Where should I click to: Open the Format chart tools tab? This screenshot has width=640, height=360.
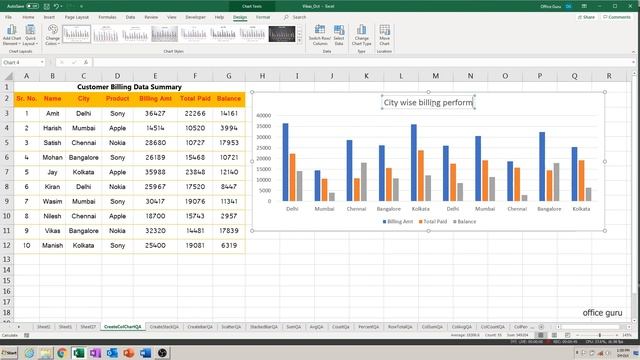[x=263, y=17]
